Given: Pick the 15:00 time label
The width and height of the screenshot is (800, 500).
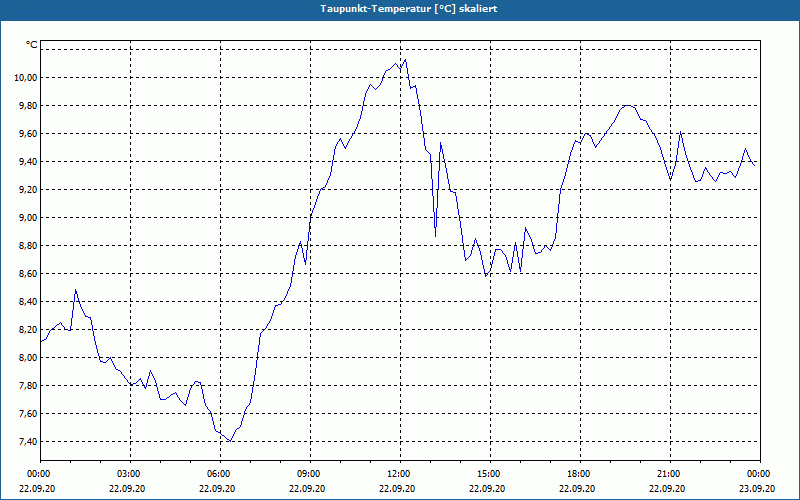Looking at the screenshot, I should click(x=488, y=474).
